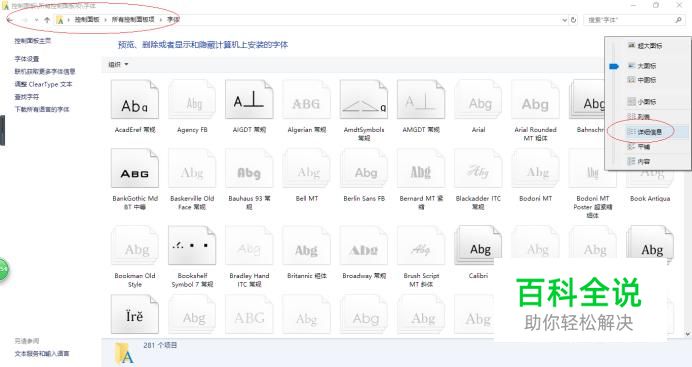Select the Brush Script MT font icon
The image size is (692, 367).
421,246
